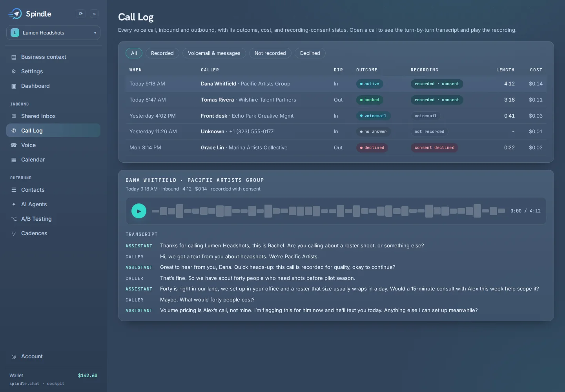Click the Contacts list icon

pyautogui.click(x=14, y=190)
